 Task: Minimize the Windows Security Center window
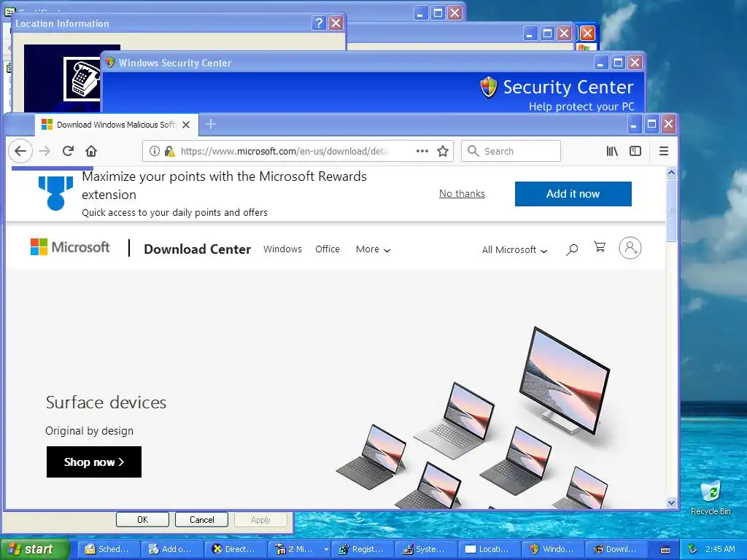tap(601, 63)
